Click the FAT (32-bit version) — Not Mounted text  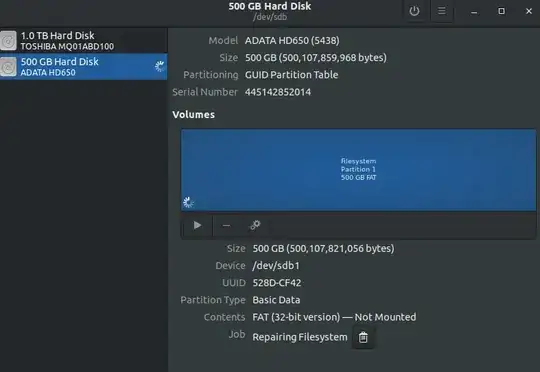[334, 317]
